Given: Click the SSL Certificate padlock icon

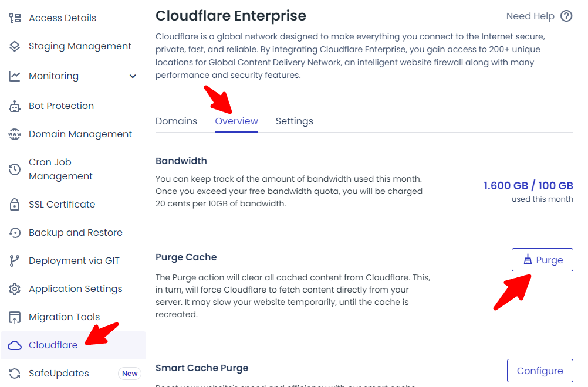Looking at the screenshot, I should [15, 205].
